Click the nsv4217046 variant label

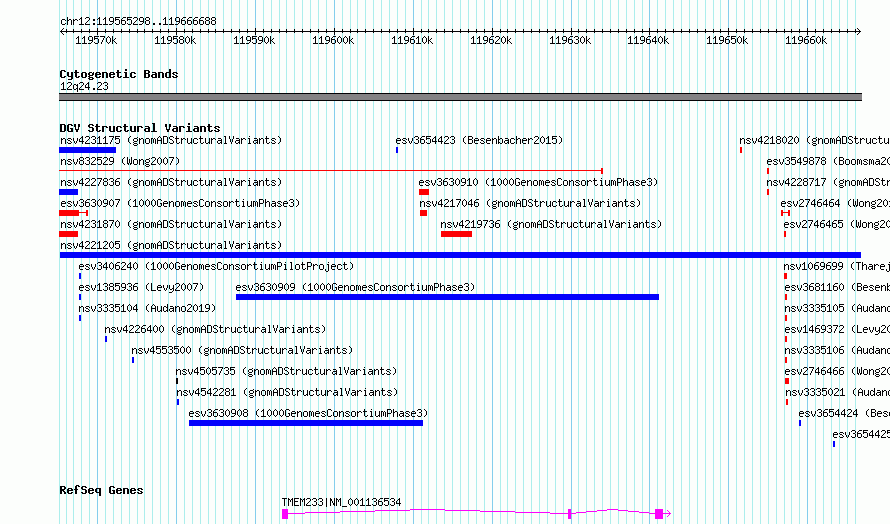click(530, 203)
